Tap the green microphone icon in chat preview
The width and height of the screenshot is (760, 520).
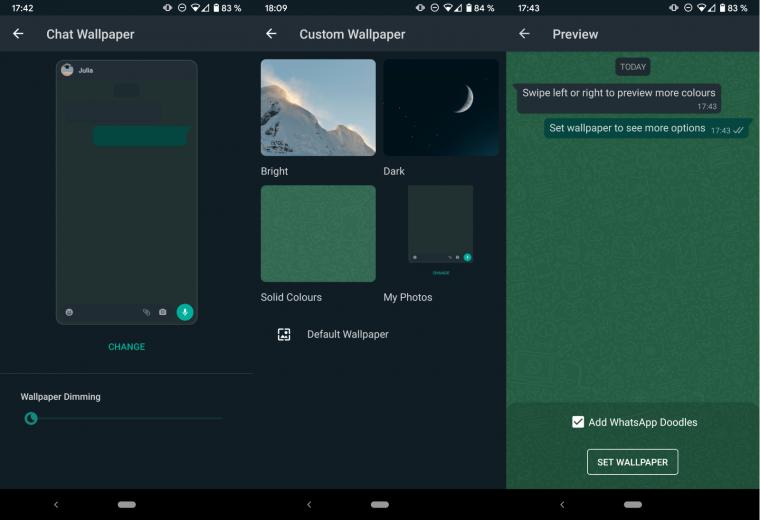click(x=185, y=312)
